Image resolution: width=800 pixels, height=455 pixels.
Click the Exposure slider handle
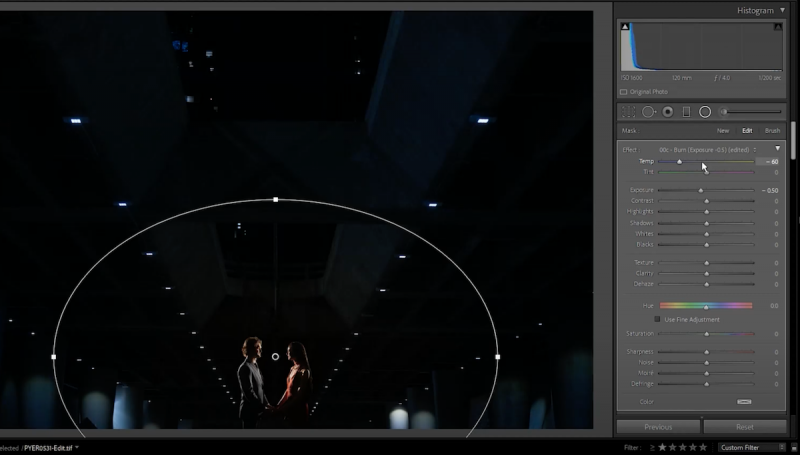tap(701, 190)
